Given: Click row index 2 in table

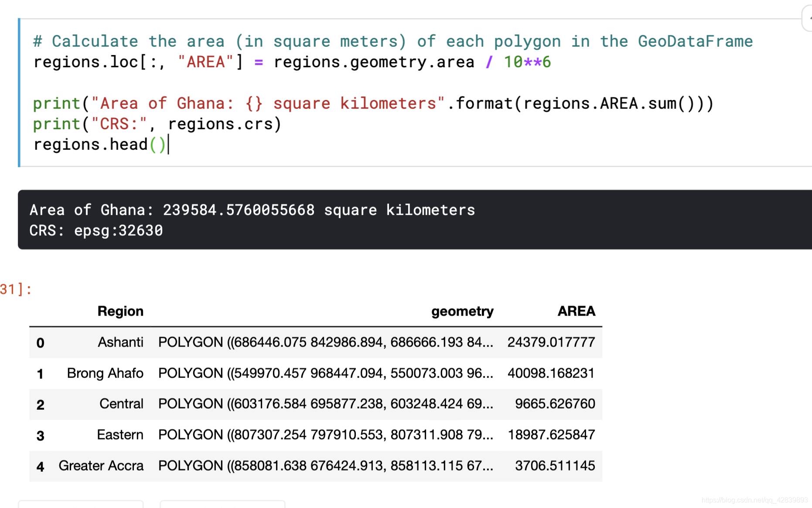Looking at the screenshot, I should [x=40, y=405].
